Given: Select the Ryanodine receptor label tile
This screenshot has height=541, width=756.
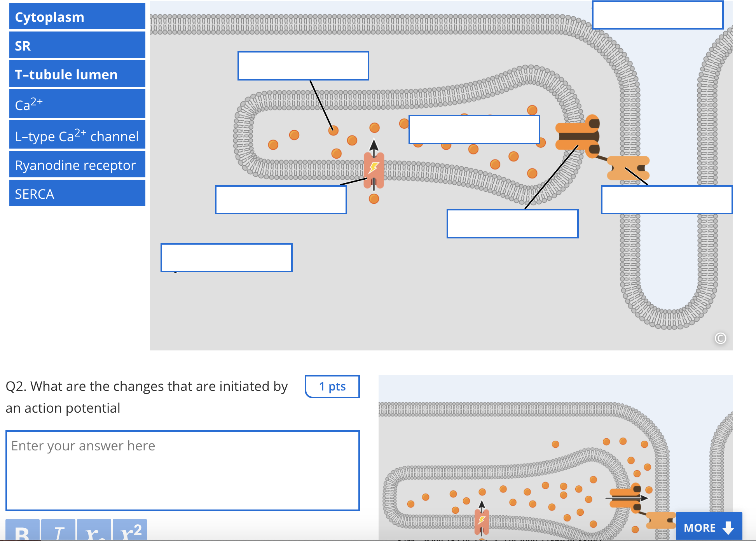Looking at the screenshot, I should coord(77,165).
